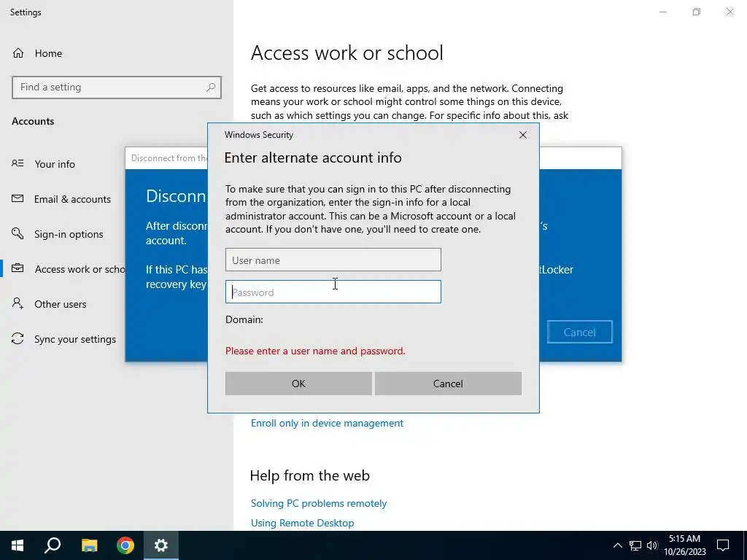Go to Sign-in options
This screenshot has height=560, width=747.
(69, 234)
